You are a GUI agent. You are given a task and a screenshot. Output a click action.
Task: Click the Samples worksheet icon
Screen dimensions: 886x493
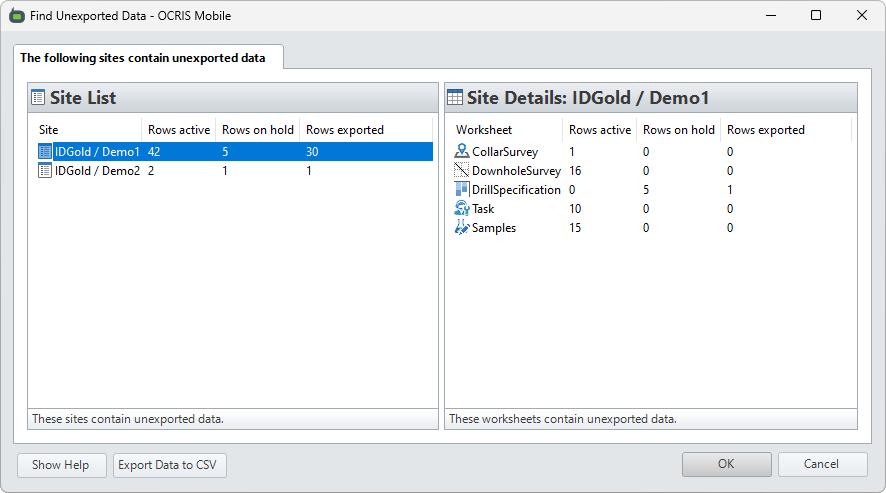[x=462, y=227]
